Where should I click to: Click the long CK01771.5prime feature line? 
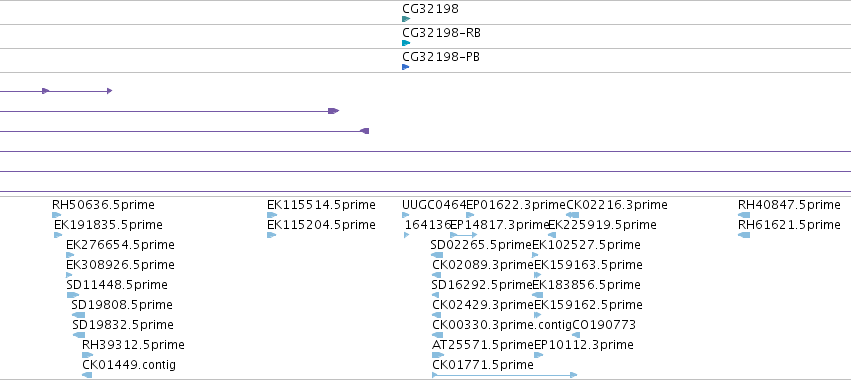coord(505,375)
